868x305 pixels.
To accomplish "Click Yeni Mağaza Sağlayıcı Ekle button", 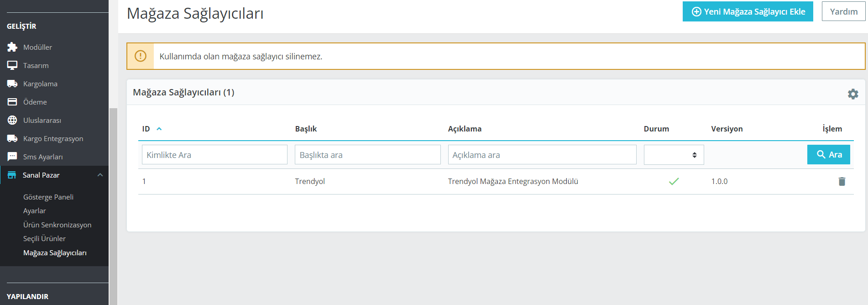I will click(x=748, y=11).
